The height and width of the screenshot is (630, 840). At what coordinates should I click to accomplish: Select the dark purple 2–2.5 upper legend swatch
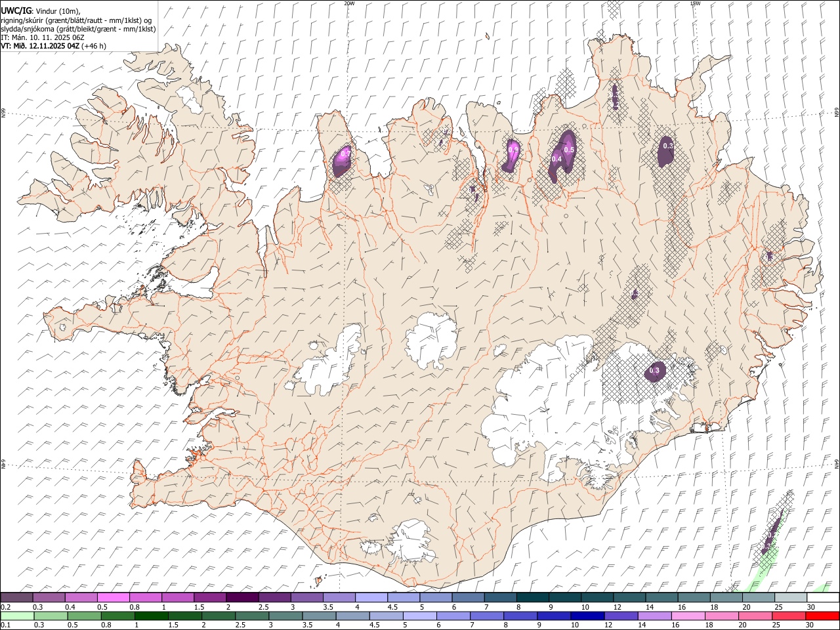pyautogui.click(x=242, y=597)
